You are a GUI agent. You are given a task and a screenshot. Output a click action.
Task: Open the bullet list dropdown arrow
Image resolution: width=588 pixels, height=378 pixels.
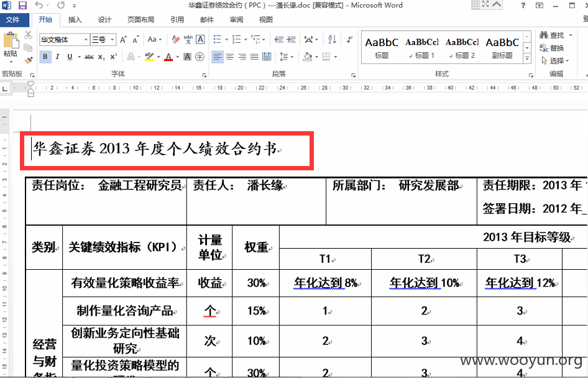coord(226,39)
